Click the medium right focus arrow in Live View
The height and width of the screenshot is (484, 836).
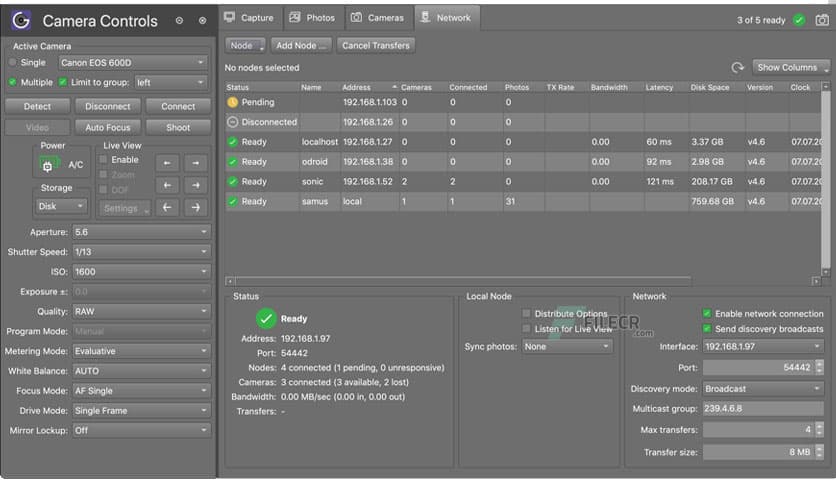196,185
